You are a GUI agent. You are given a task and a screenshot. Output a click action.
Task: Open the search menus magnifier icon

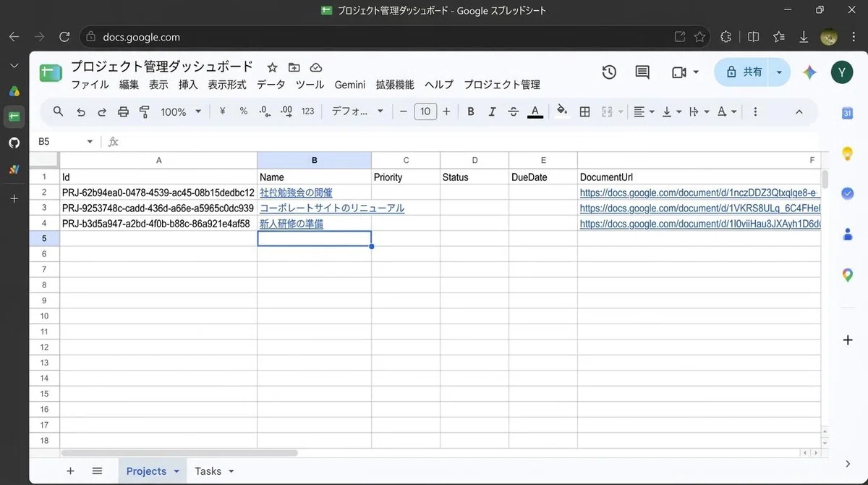[59, 111]
